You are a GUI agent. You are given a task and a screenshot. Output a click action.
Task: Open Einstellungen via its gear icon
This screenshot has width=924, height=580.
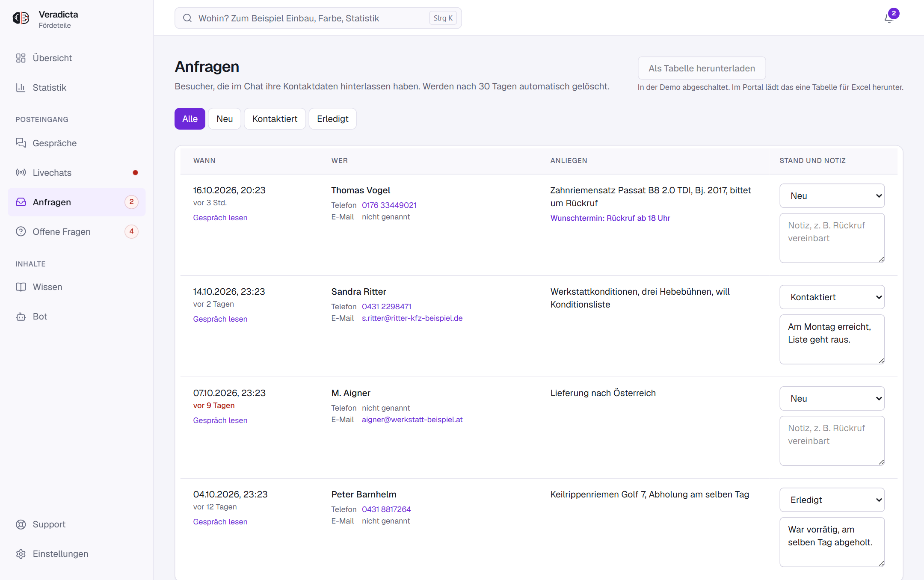(21, 554)
